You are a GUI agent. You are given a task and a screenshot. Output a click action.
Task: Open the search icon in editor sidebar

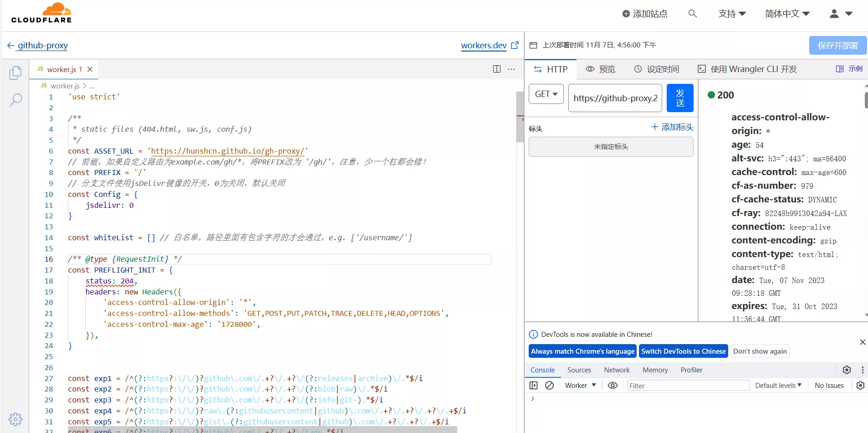coord(15,100)
